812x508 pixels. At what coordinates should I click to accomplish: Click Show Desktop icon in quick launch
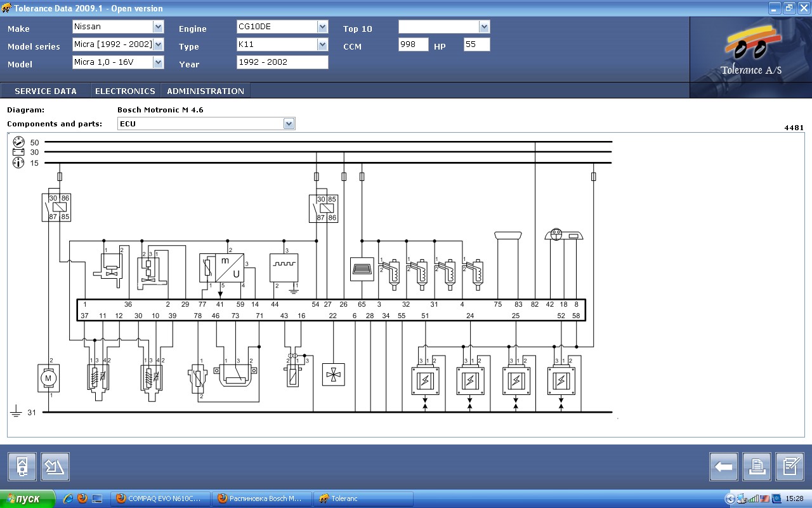coord(97,498)
